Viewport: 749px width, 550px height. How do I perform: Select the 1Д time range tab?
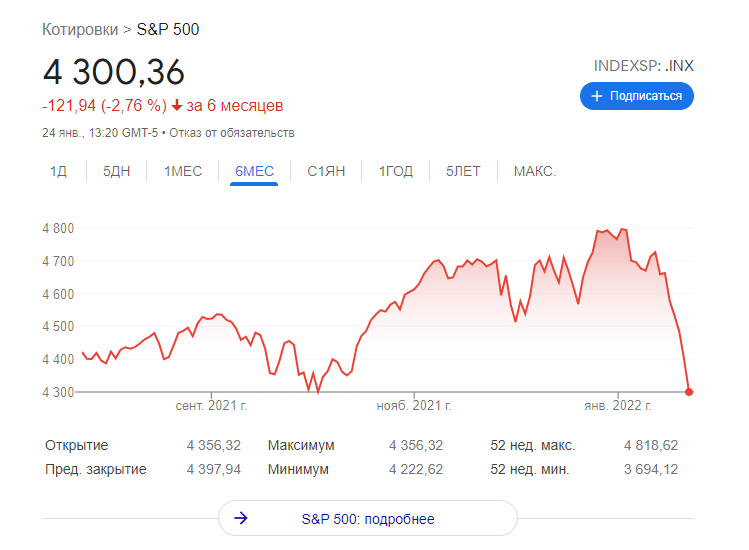click(58, 172)
